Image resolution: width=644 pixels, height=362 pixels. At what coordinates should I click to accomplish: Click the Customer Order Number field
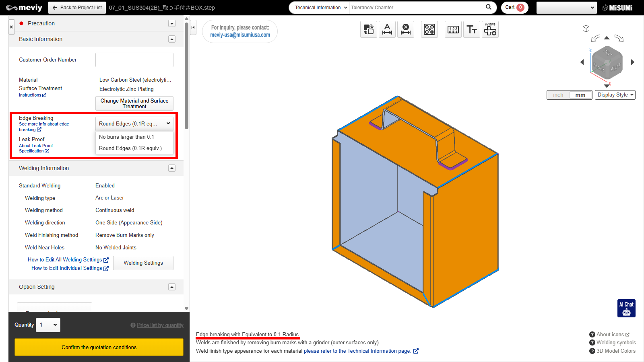pyautogui.click(x=134, y=60)
